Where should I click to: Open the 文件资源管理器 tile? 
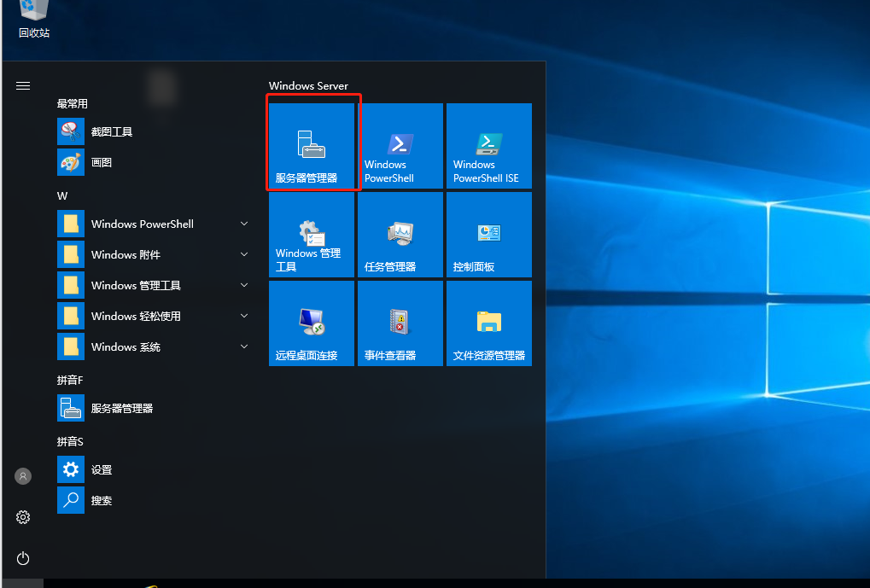(x=489, y=323)
